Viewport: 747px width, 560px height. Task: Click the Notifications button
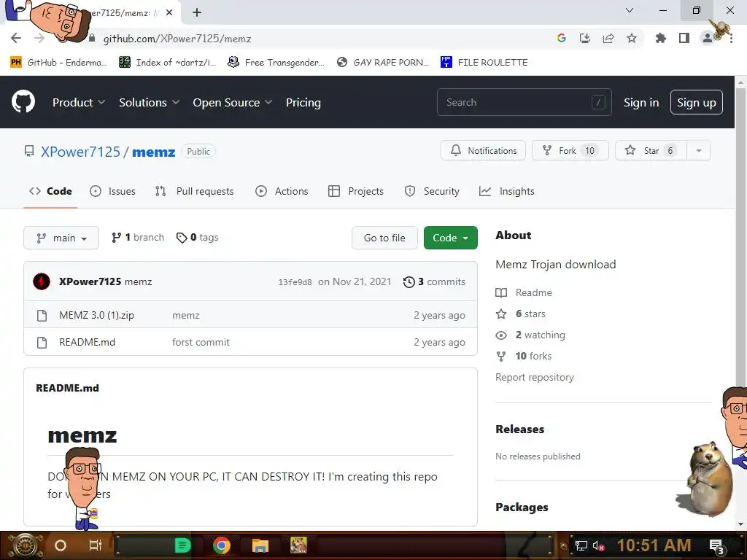pos(483,150)
